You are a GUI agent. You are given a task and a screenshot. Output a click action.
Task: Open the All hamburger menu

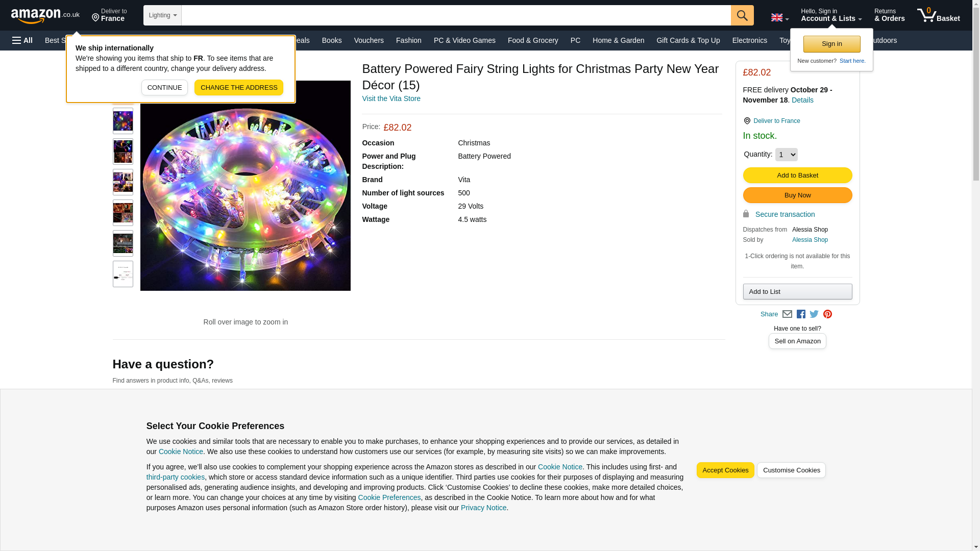click(x=22, y=40)
